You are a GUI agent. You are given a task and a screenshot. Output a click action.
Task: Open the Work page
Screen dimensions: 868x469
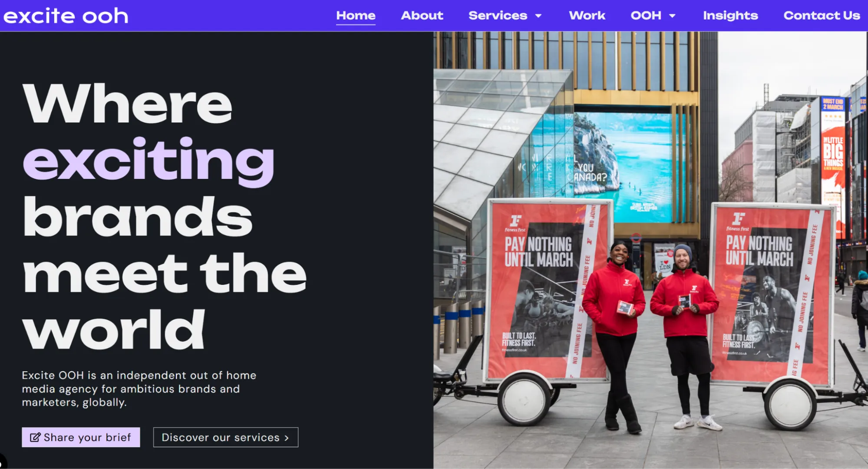point(587,16)
